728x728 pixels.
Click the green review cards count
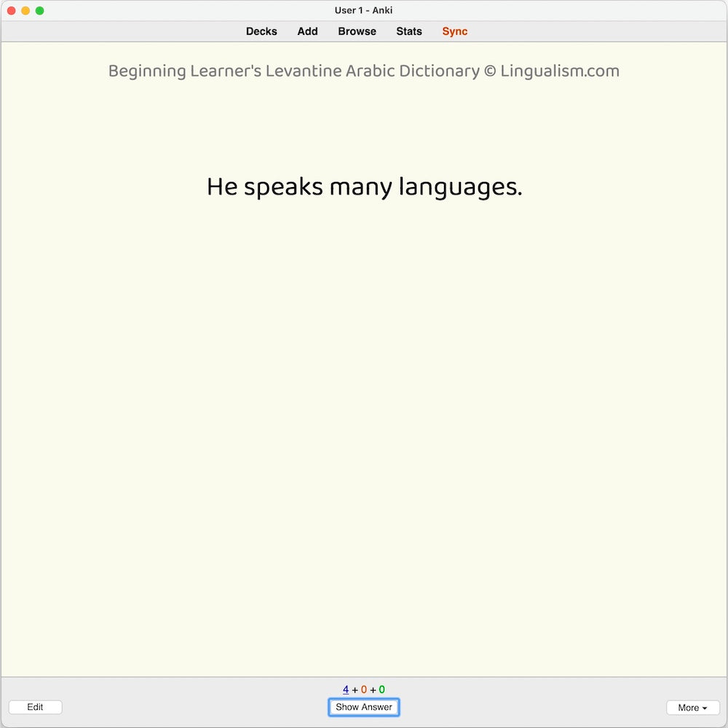click(382, 689)
